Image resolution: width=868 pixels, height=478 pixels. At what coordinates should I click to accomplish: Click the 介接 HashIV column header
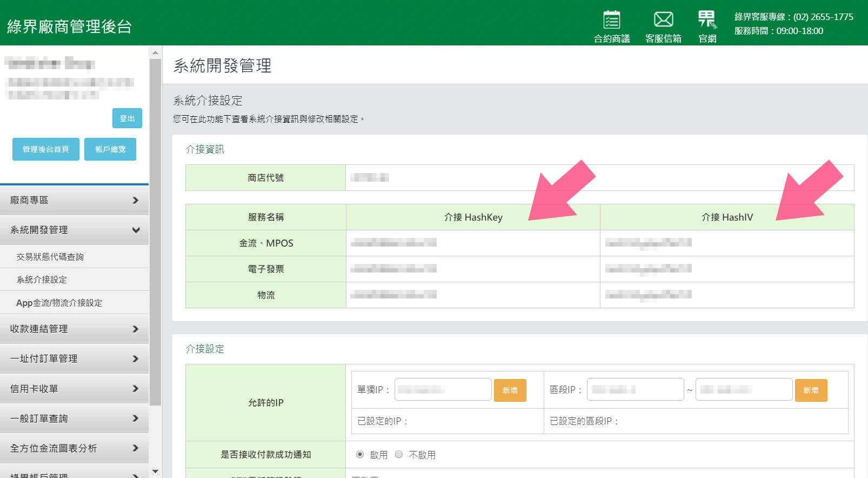(727, 217)
